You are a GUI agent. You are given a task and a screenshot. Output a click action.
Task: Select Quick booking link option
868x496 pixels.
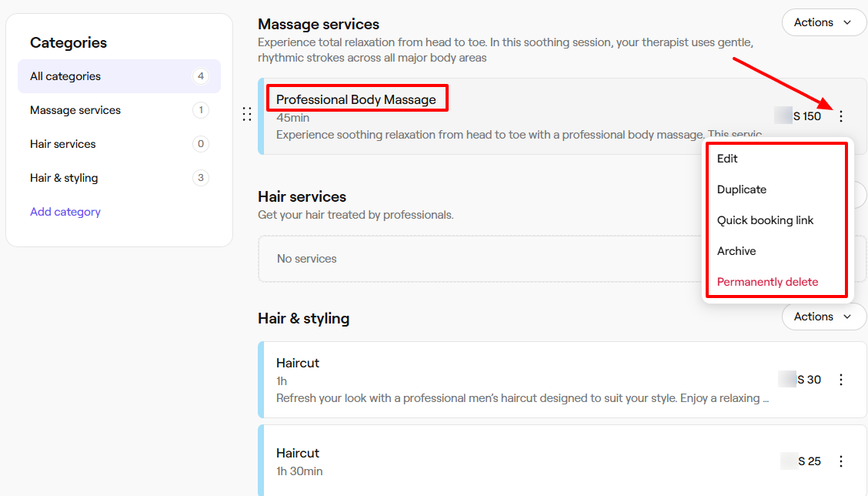pos(765,220)
